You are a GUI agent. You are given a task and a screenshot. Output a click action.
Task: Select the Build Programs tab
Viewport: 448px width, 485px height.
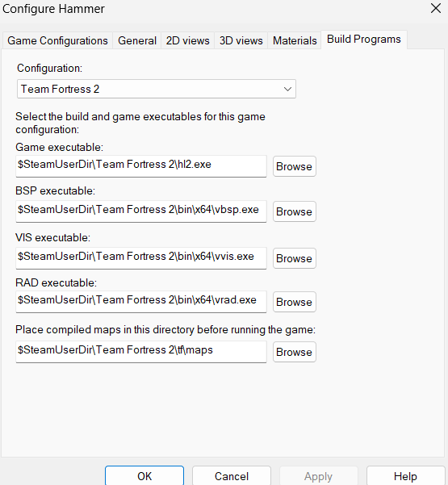364,40
